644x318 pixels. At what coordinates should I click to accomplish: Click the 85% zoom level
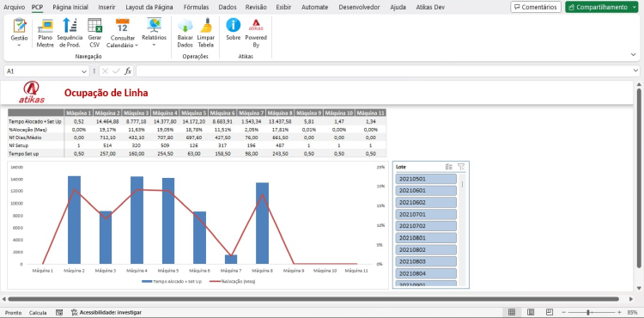point(632,312)
